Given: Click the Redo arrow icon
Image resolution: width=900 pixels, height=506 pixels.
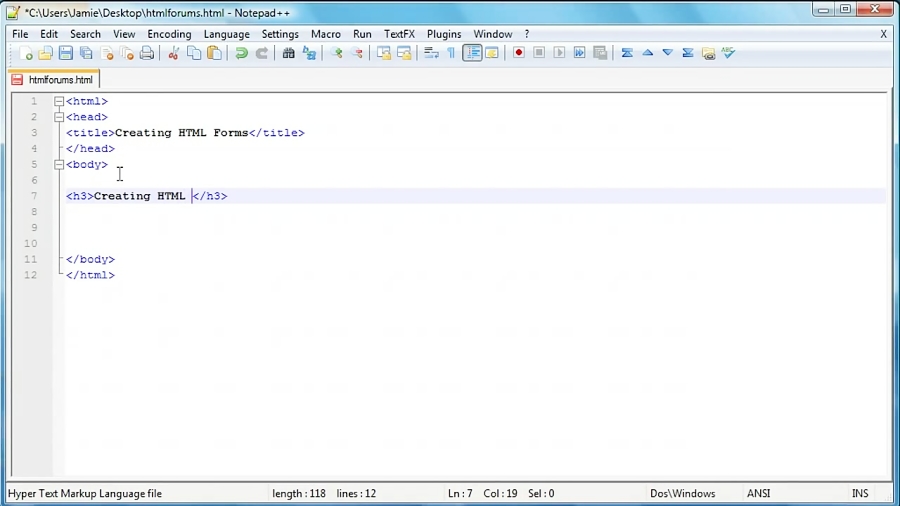Looking at the screenshot, I should click(262, 53).
